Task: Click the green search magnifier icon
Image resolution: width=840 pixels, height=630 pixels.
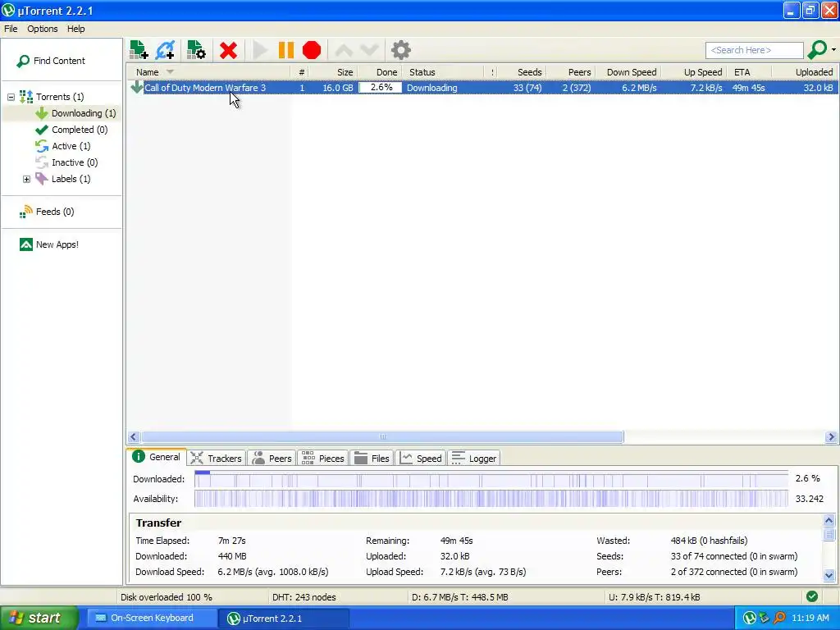Action: pyautogui.click(x=817, y=50)
